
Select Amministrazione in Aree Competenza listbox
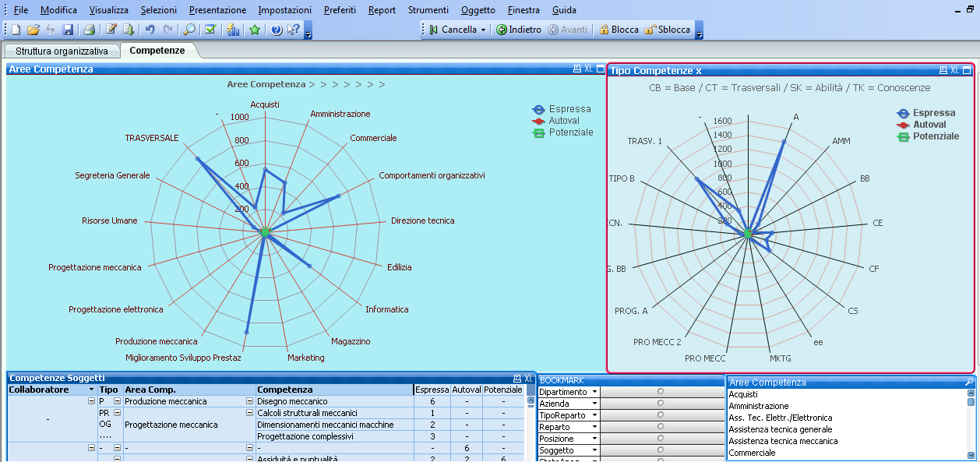pyautogui.click(x=847, y=406)
